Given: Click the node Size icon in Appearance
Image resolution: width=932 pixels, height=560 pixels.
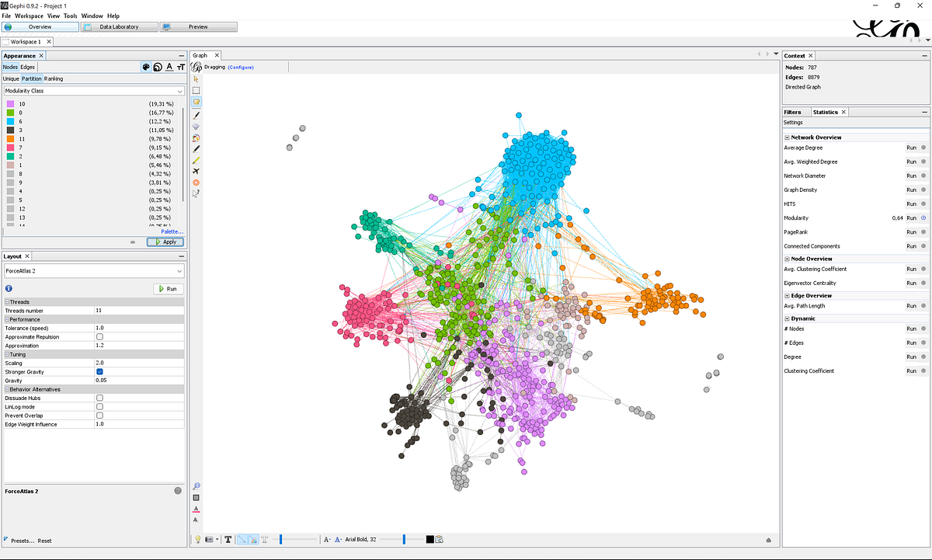Looking at the screenshot, I should tap(158, 67).
